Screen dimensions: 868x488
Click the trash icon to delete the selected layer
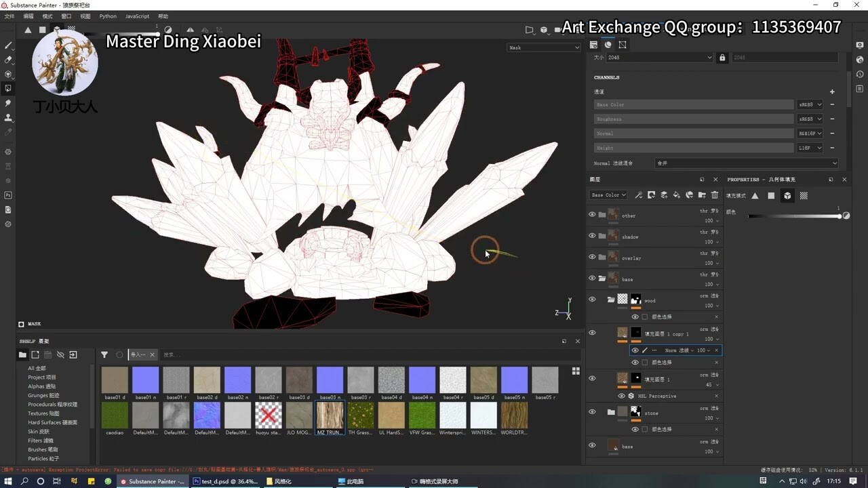click(x=715, y=195)
